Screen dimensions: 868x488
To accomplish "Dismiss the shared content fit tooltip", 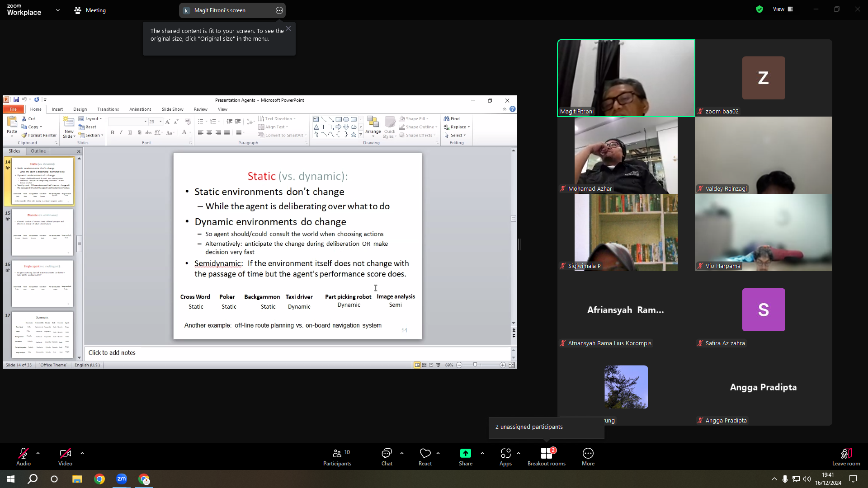I will (x=288, y=28).
